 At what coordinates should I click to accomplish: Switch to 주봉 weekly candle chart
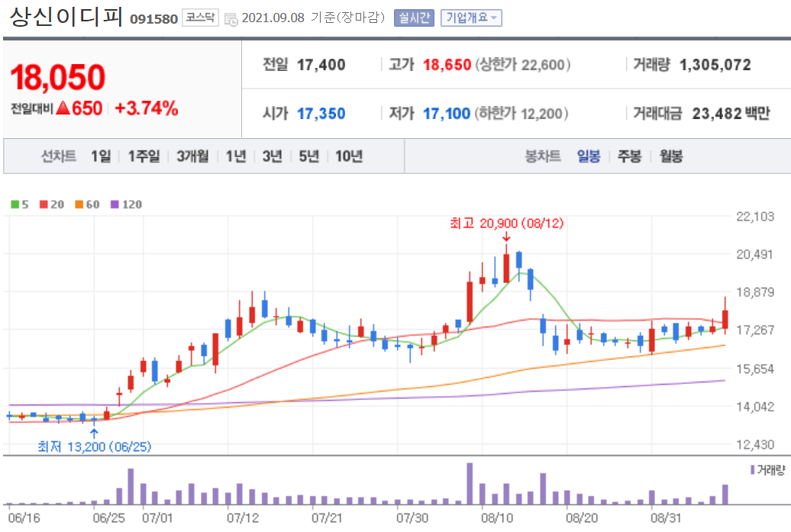630,156
